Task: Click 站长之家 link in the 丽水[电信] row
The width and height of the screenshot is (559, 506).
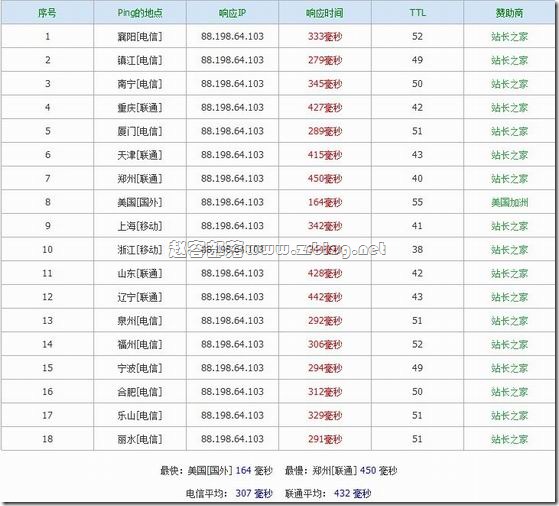Action: click(509, 439)
